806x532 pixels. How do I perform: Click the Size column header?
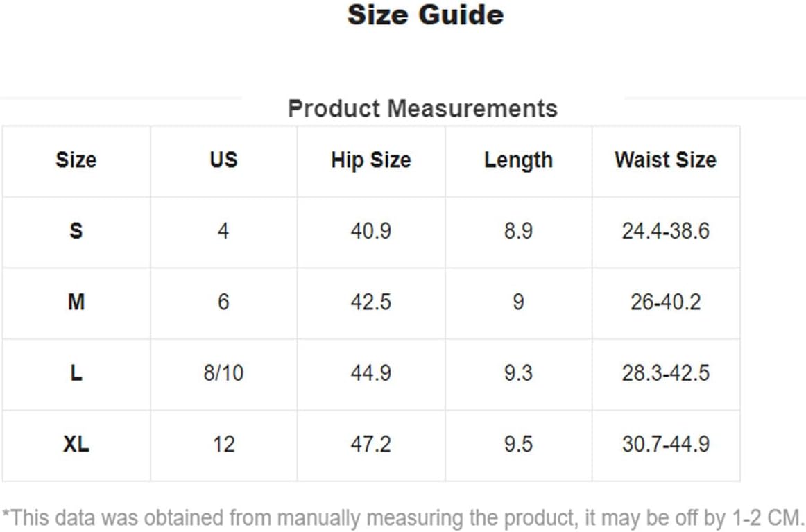(x=76, y=160)
